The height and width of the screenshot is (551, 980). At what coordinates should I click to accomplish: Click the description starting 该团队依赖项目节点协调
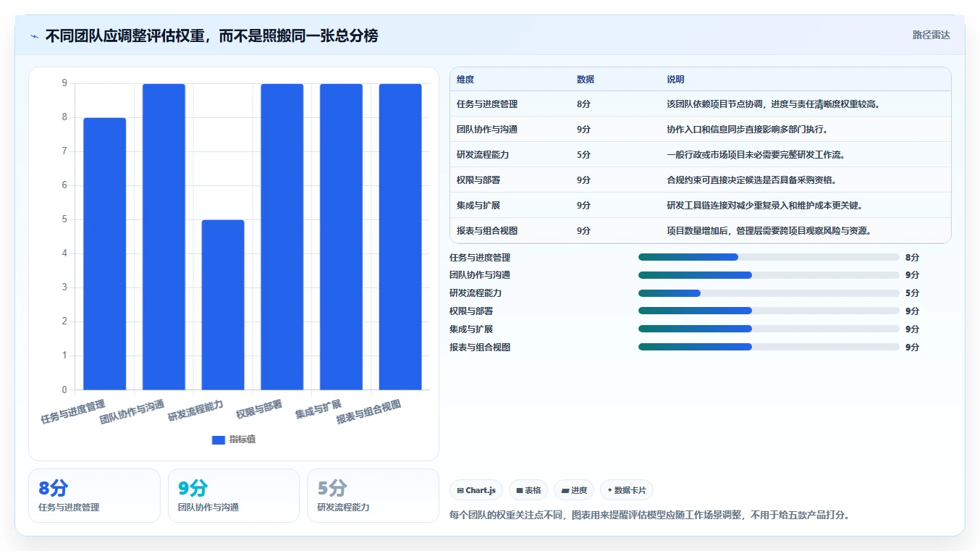pos(773,104)
